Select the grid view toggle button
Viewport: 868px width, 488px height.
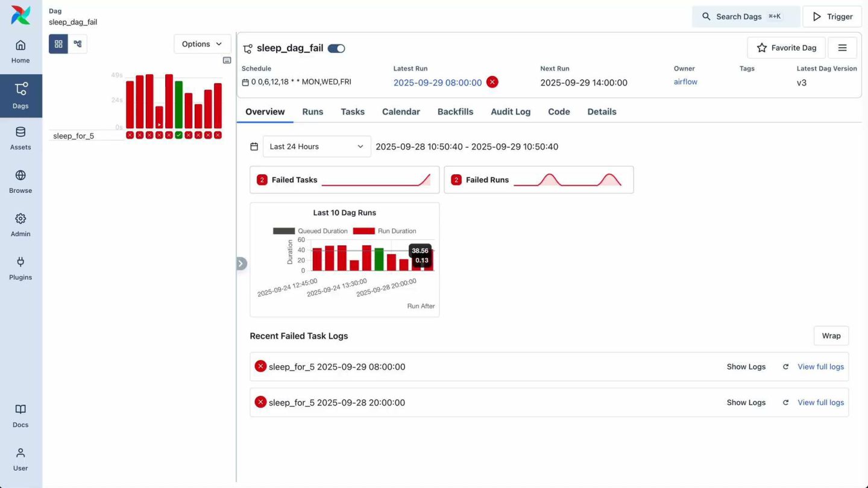tap(58, 44)
